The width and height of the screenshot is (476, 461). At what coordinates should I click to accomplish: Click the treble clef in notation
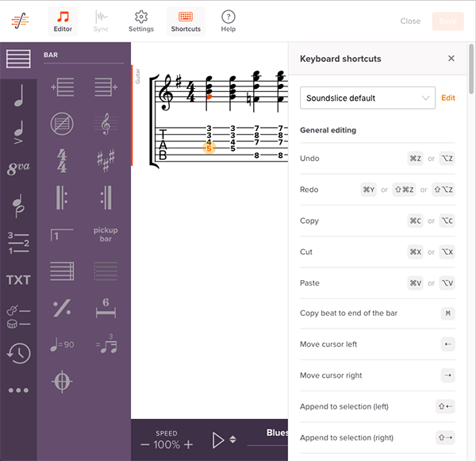[x=167, y=93]
